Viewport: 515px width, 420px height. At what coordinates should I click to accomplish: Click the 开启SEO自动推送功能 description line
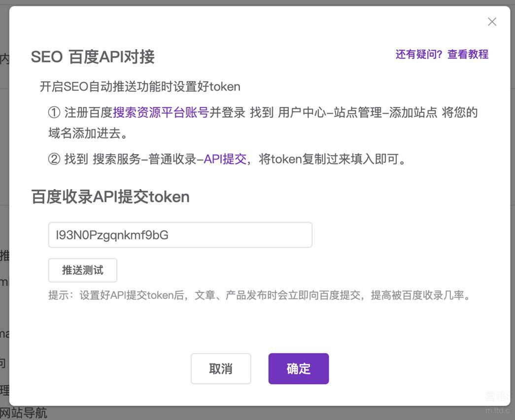tap(140, 87)
